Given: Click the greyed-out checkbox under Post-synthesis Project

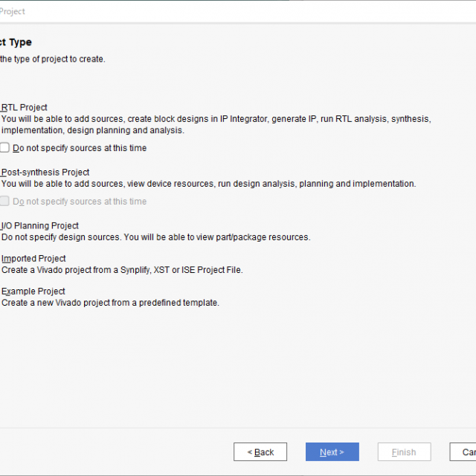Looking at the screenshot, I should [x=5, y=202].
